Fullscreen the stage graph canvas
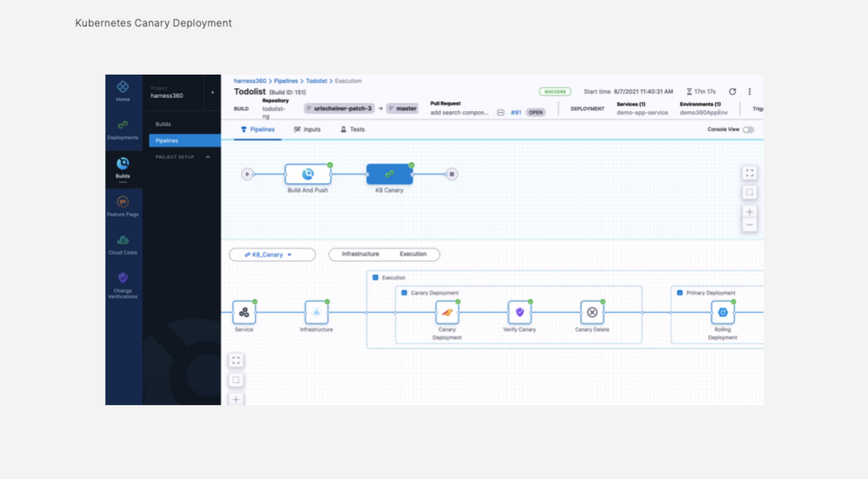 tap(749, 173)
